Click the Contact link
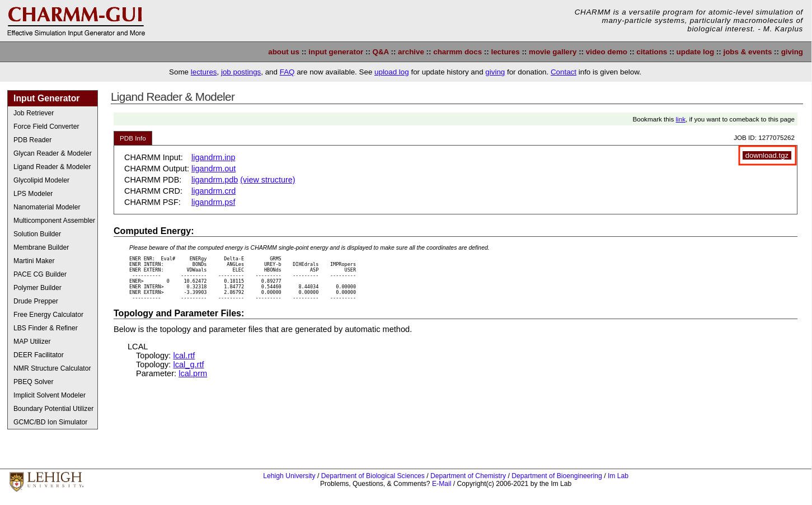 [564, 72]
